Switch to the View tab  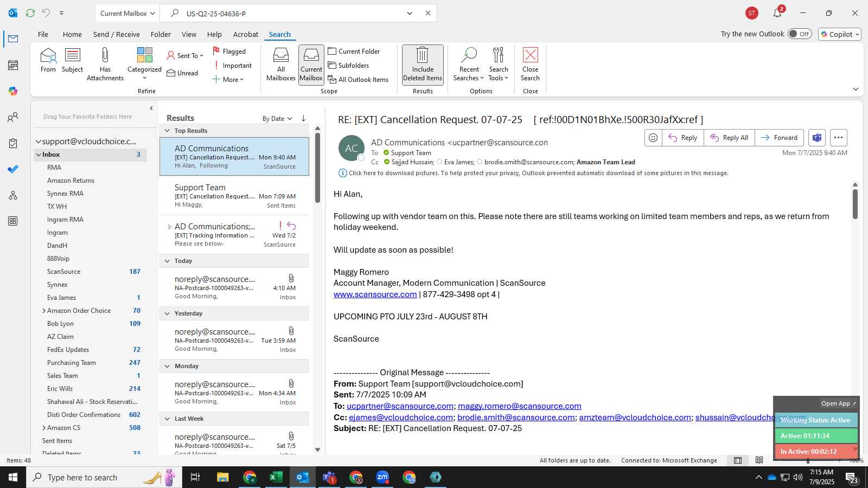click(x=189, y=34)
